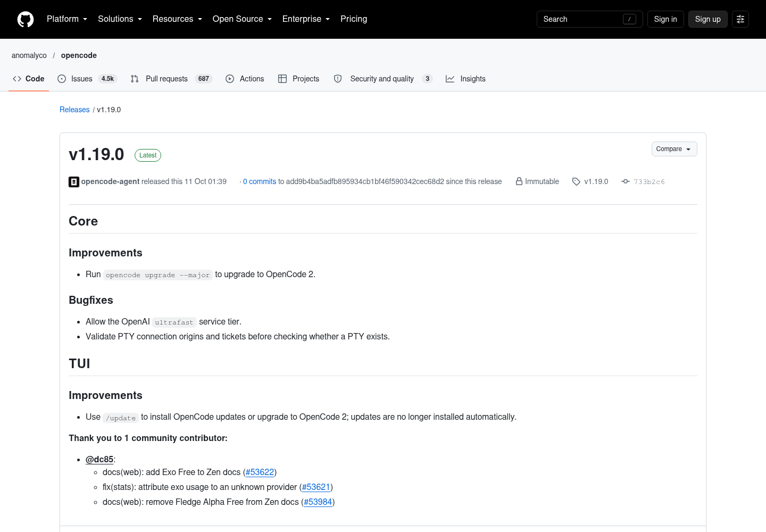The width and height of the screenshot is (766, 532).
Task: Open the Pricing page
Action: pos(354,19)
